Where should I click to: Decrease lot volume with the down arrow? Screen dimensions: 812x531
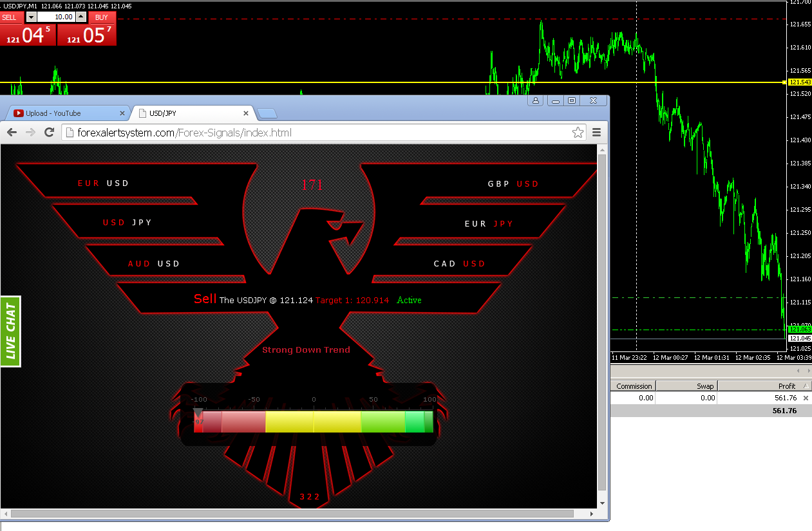pos(32,17)
